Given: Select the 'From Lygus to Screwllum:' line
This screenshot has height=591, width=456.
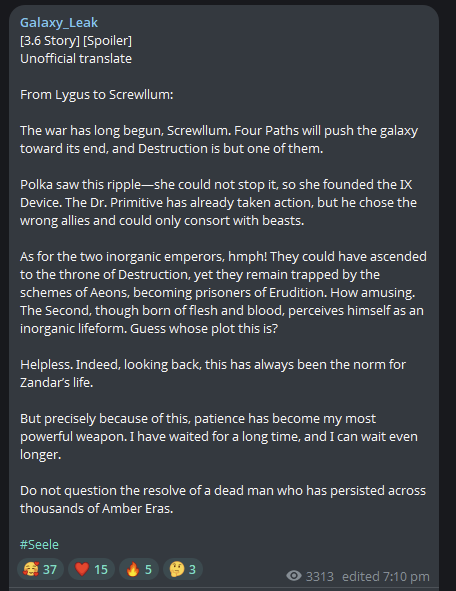Looking at the screenshot, I should (97, 95).
